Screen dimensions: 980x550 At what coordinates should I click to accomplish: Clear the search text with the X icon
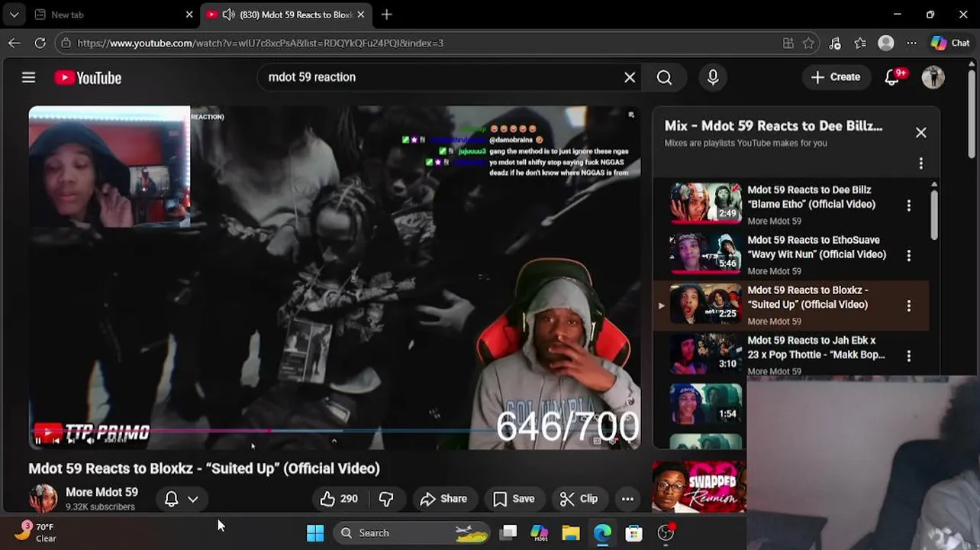[630, 77]
